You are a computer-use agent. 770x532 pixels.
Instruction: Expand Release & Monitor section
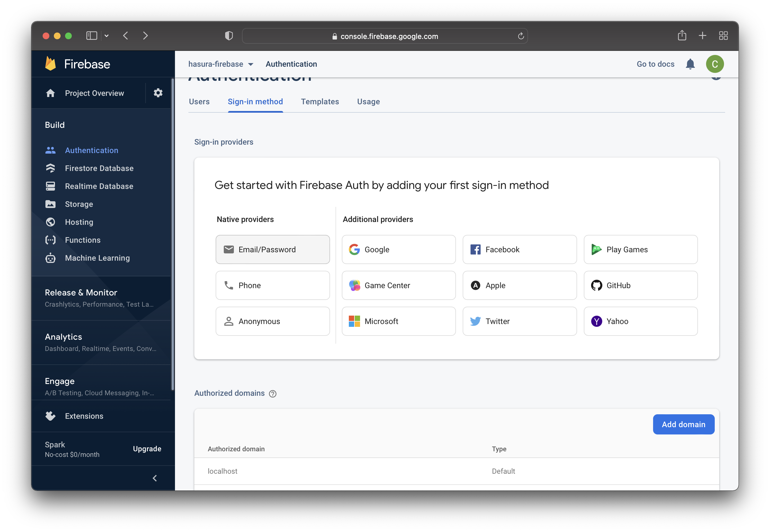pyautogui.click(x=101, y=298)
